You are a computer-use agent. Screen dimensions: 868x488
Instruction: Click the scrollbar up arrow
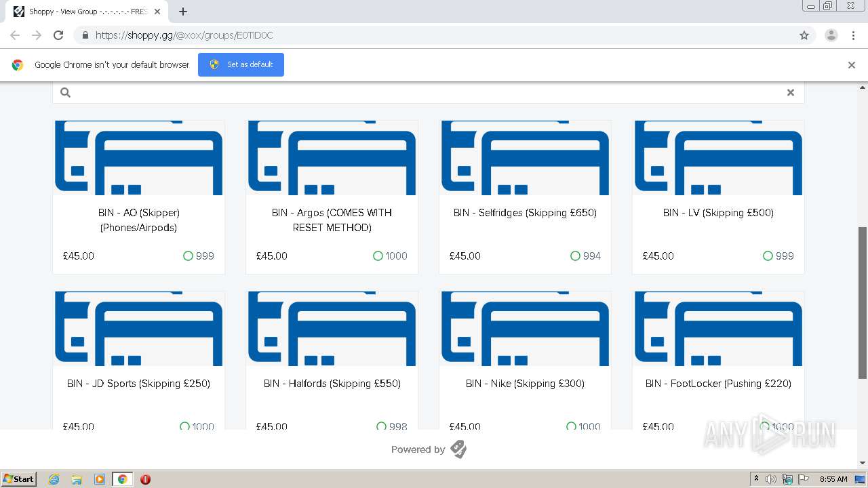(863, 87)
